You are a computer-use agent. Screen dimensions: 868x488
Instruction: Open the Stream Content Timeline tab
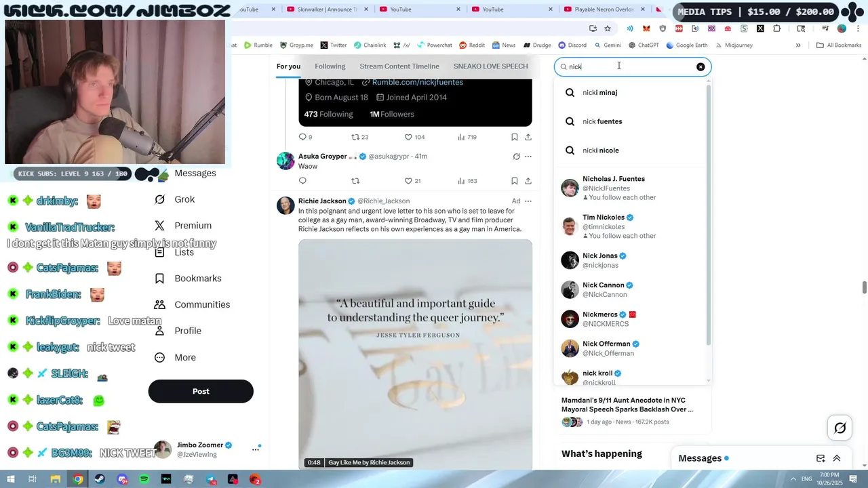[x=399, y=66]
